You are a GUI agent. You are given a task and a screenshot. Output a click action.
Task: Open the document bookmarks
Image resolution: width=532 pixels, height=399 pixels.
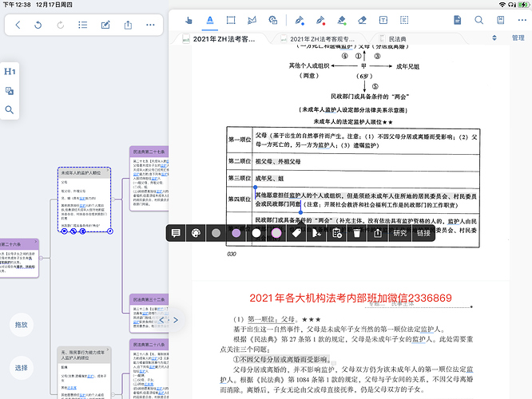[500, 20]
